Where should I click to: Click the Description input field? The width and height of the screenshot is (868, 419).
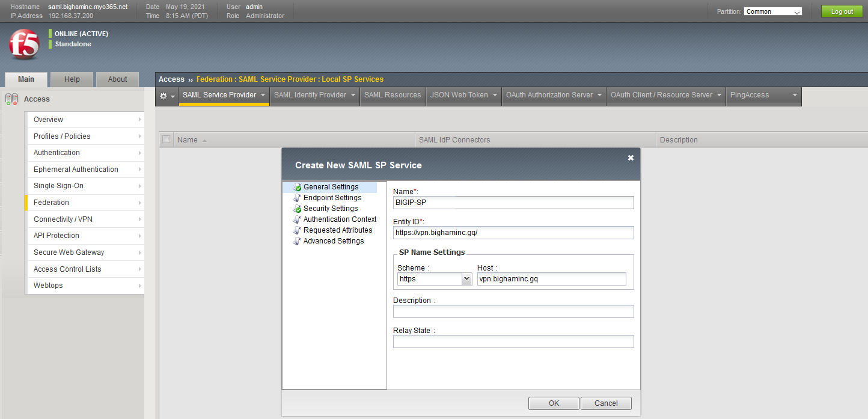click(513, 311)
